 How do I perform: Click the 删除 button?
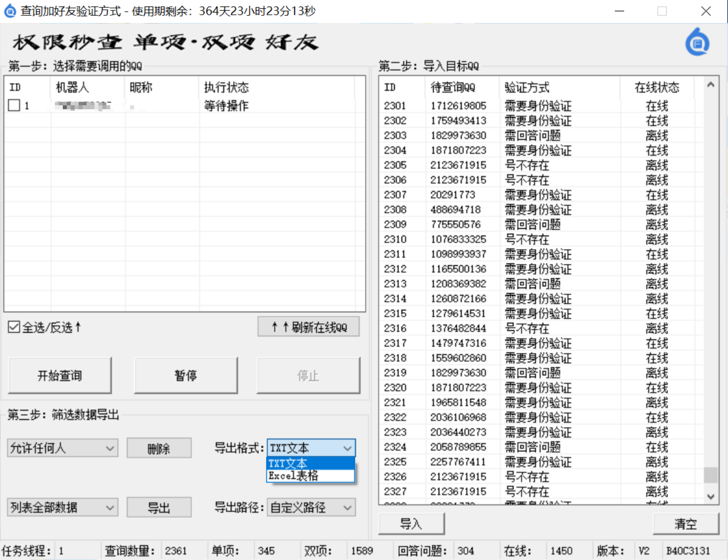point(159,448)
